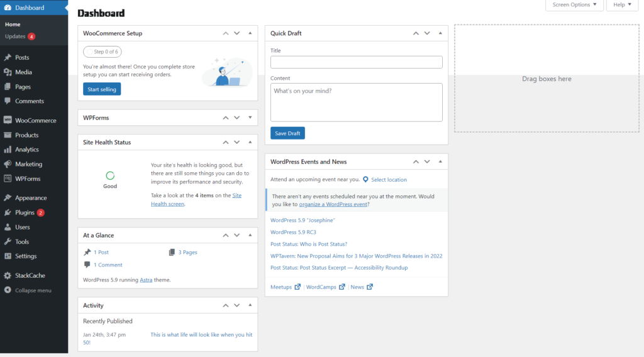Image resolution: width=644 pixels, height=357 pixels.
Task: Click the external link icon after Meetups
Action: [x=297, y=287]
